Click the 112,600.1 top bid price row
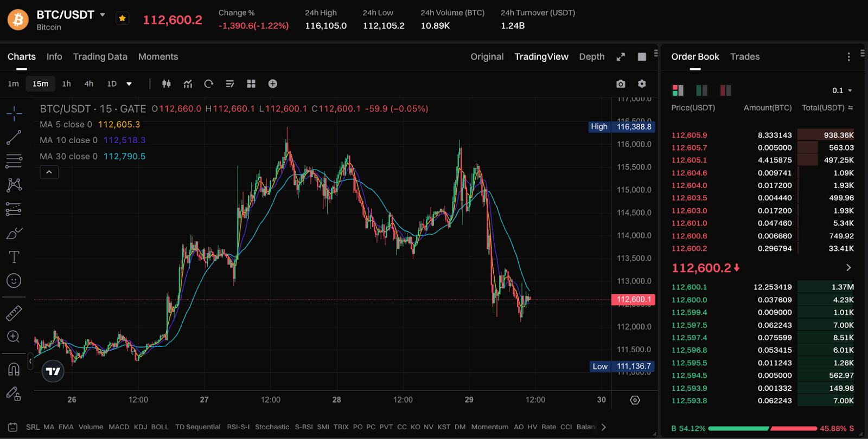The image size is (868, 439). click(689, 287)
